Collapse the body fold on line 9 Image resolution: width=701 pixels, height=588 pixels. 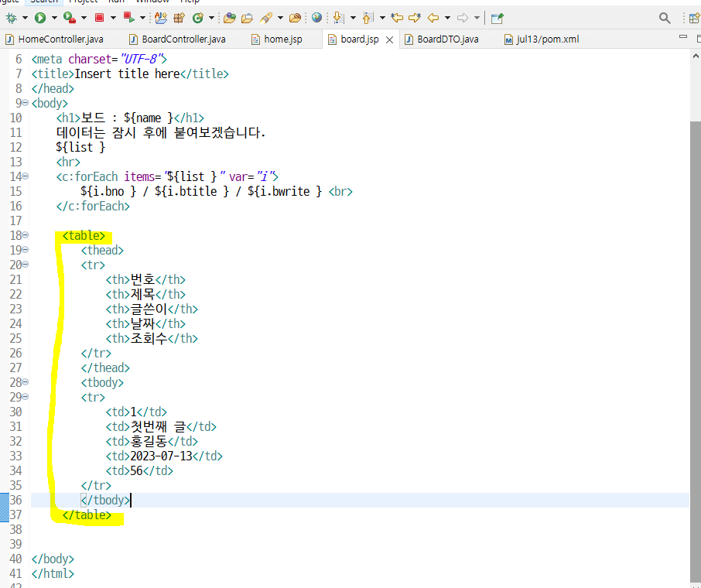pos(26,103)
